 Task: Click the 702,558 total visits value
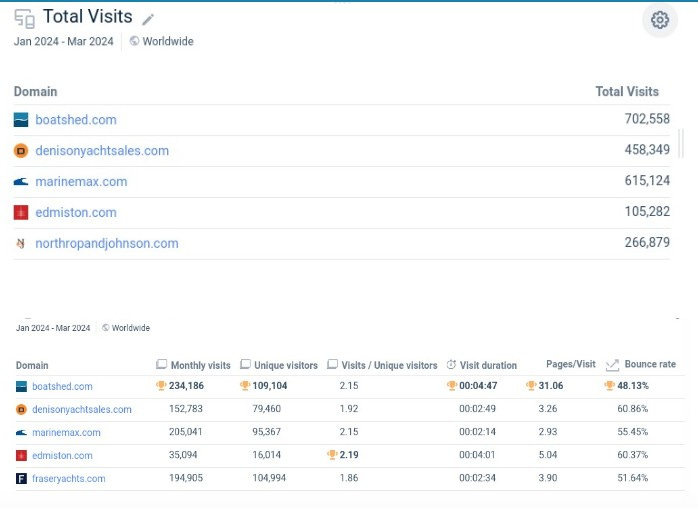(x=647, y=119)
